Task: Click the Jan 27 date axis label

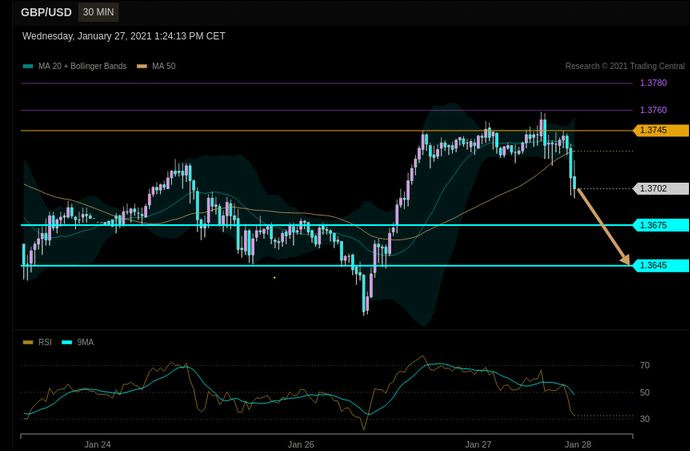Action: click(x=478, y=444)
